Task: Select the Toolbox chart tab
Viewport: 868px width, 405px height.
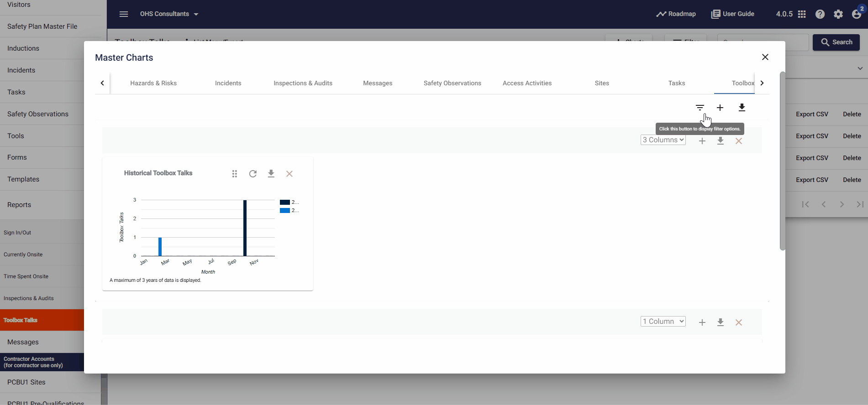Action: pos(735,83)
